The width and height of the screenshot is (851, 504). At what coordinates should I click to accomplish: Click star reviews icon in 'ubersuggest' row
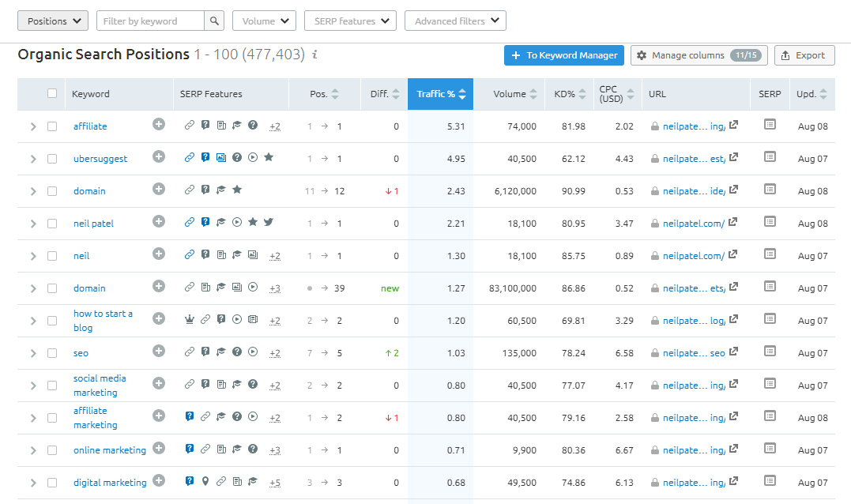click(x=269, y=157)
